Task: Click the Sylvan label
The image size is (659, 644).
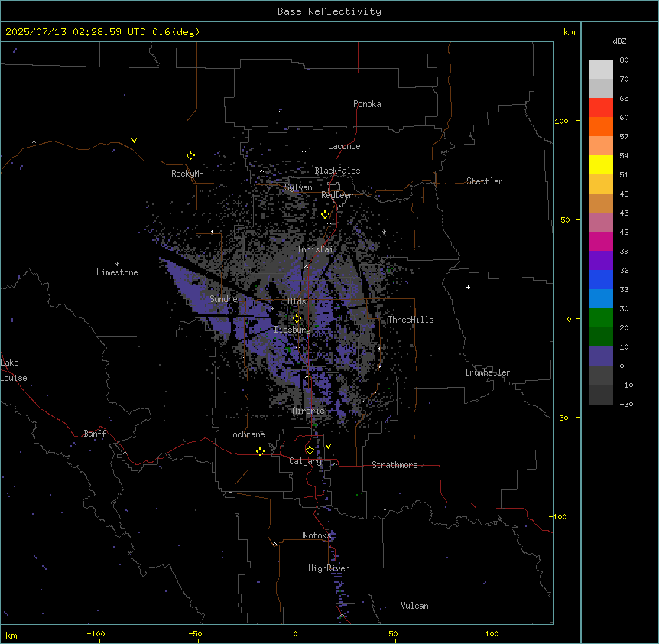Action: pos(298,187)
